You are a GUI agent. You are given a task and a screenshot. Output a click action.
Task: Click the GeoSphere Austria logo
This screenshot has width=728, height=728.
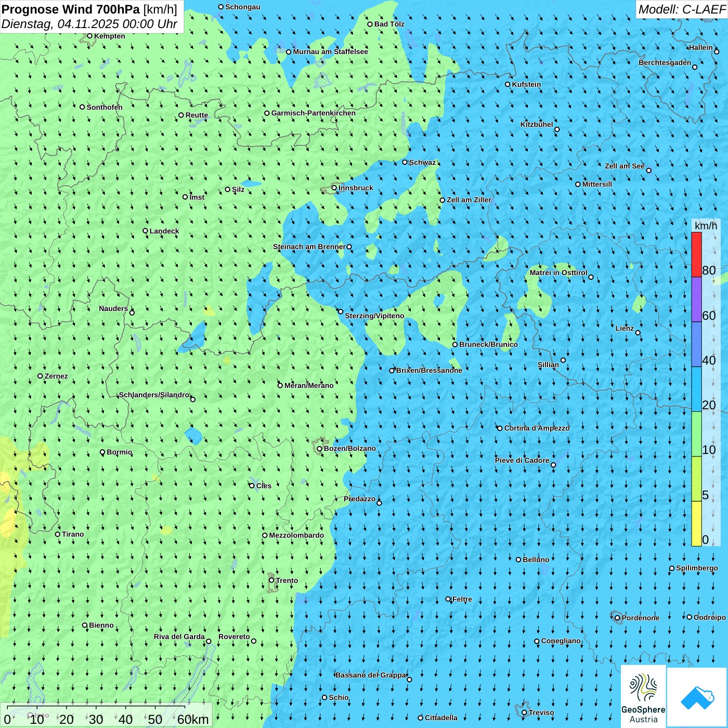tap(643, 696)
